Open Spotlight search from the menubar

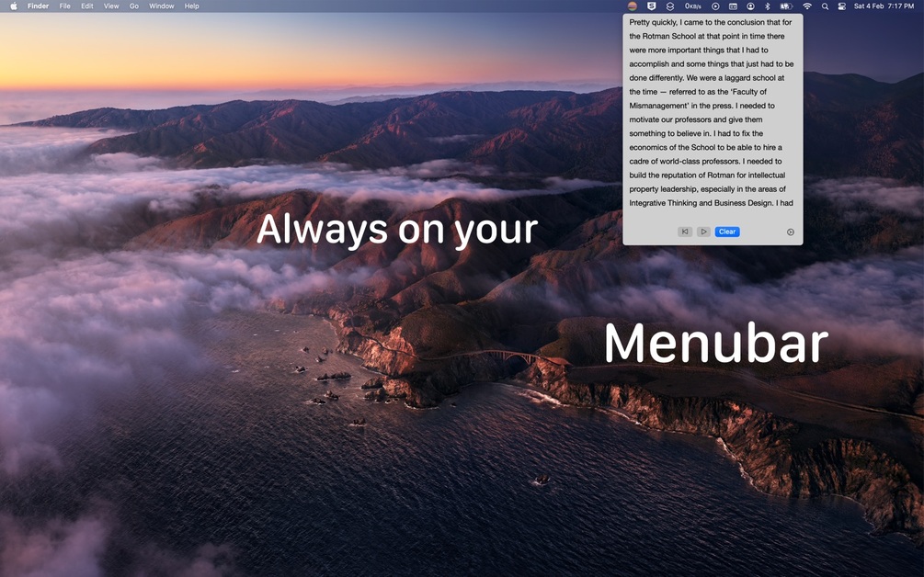tap(825, 6)
